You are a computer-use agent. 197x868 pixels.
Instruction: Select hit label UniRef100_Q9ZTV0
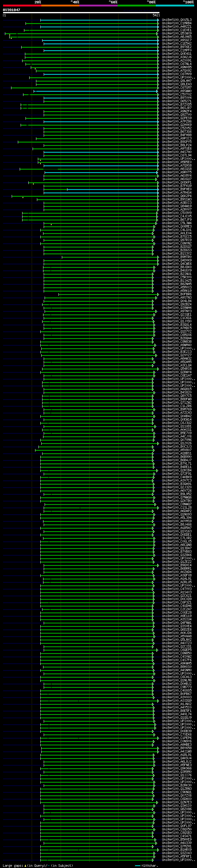[176, 115]
